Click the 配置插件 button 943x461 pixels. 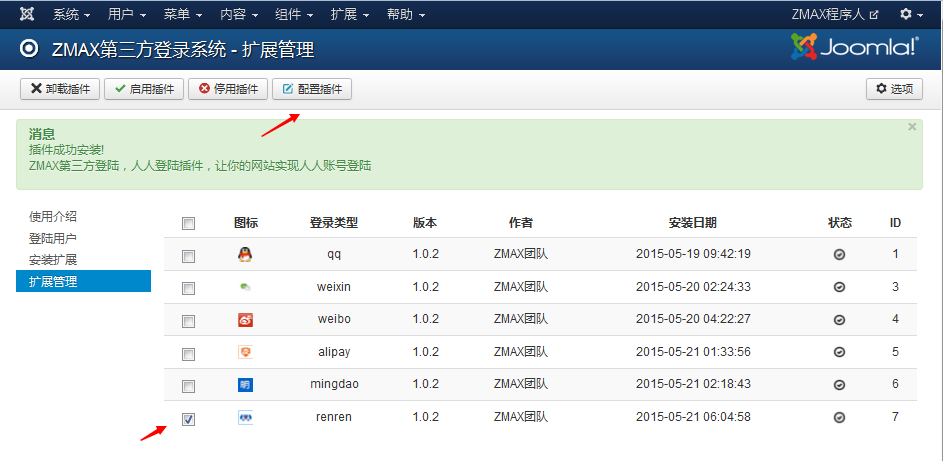(312, 89)
